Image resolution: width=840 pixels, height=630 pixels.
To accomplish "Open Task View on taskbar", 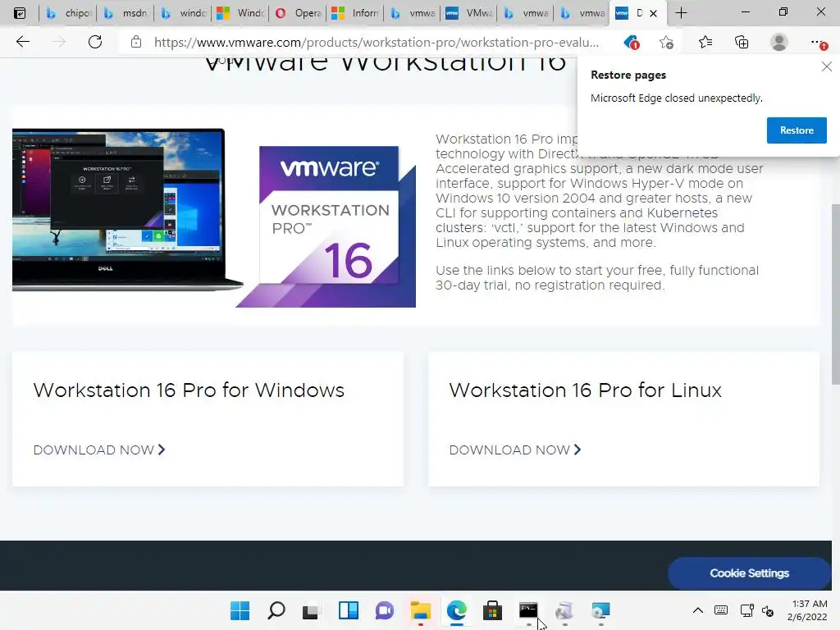I will click(x=311, y=610).
